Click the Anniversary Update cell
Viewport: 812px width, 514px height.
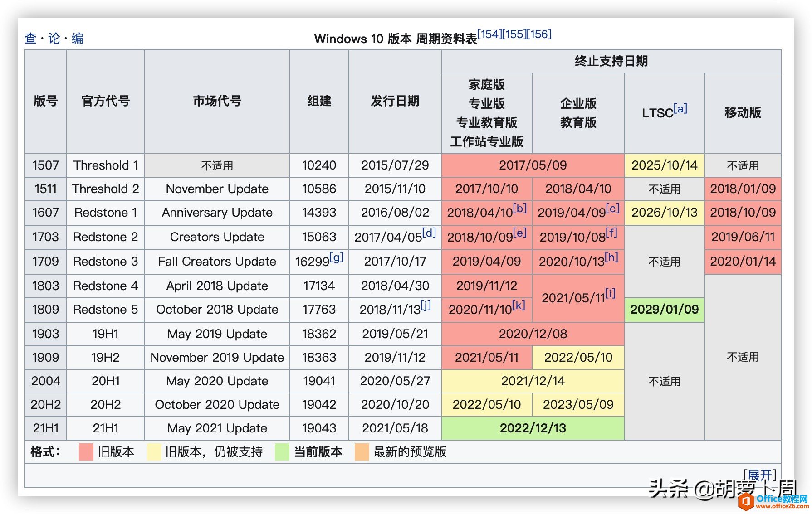217,213
